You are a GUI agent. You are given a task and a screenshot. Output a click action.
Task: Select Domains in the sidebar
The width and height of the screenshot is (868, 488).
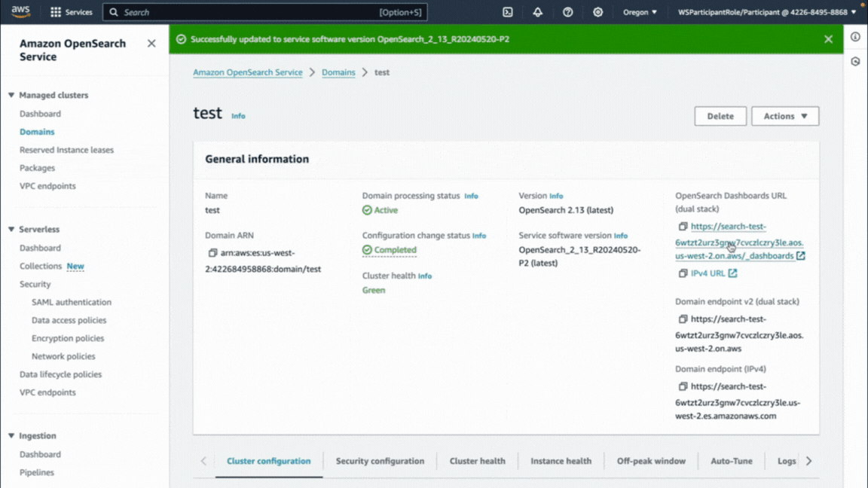[x=37, y=132]
